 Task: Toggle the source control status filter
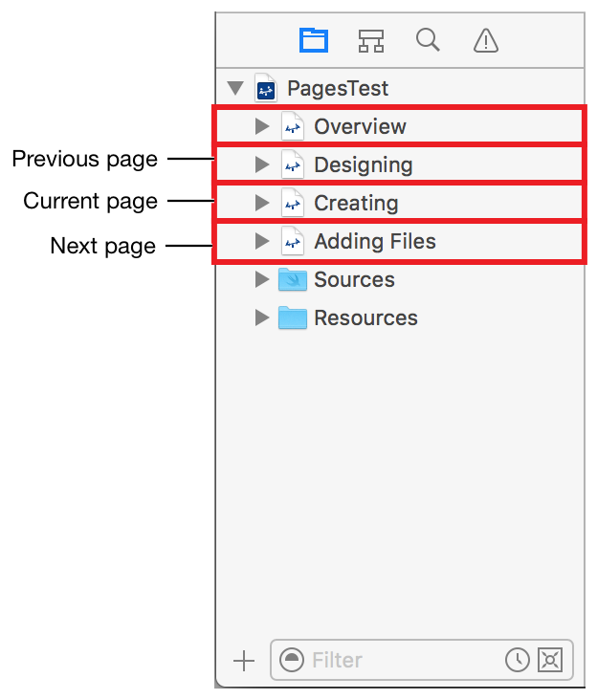(x=550, y=660)
